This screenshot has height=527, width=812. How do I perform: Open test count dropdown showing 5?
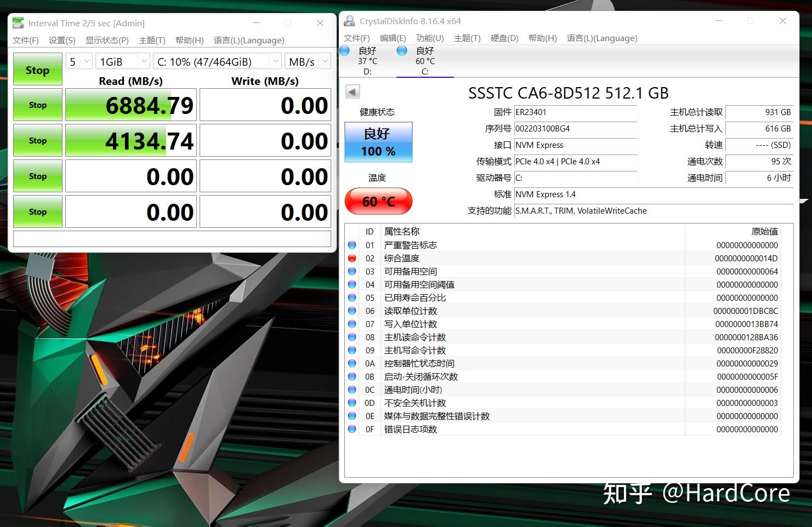tap(79, 61)
